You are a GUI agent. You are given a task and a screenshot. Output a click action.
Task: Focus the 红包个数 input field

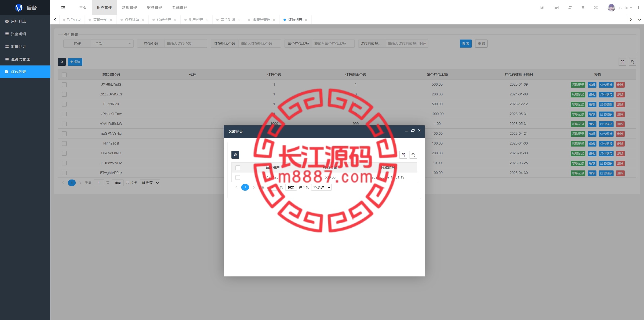coord(186,44)
